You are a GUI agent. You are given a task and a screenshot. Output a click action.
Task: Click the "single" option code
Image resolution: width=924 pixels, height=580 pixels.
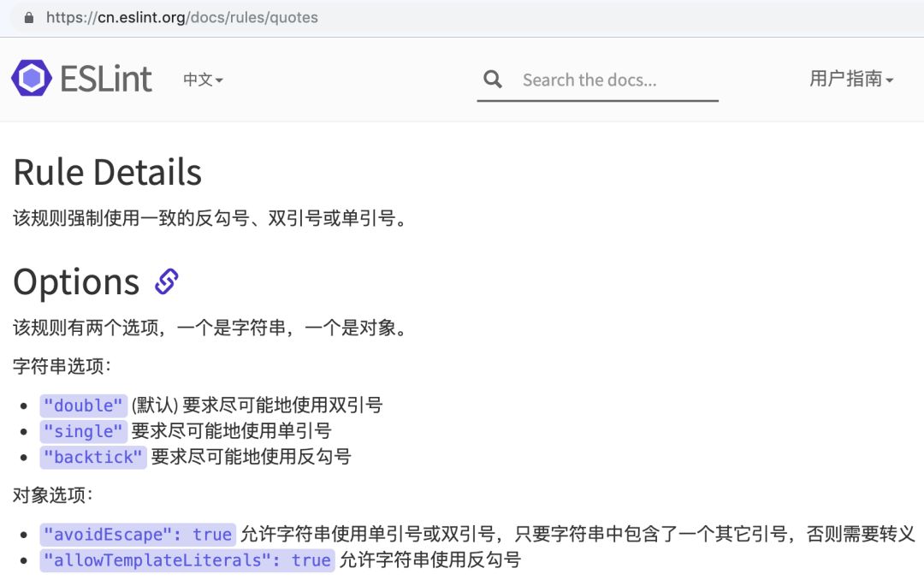tap(83, 431)
